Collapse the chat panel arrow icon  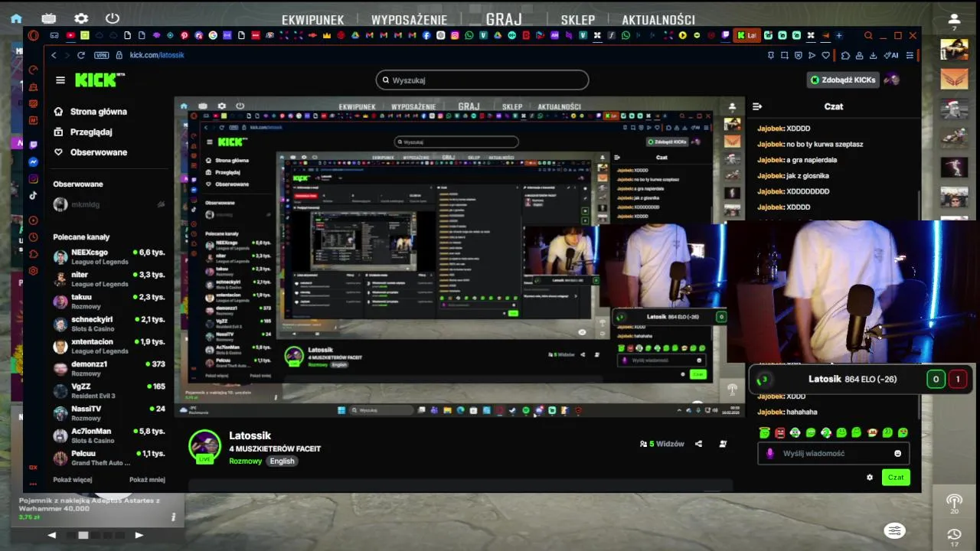[x=756, y=106]
